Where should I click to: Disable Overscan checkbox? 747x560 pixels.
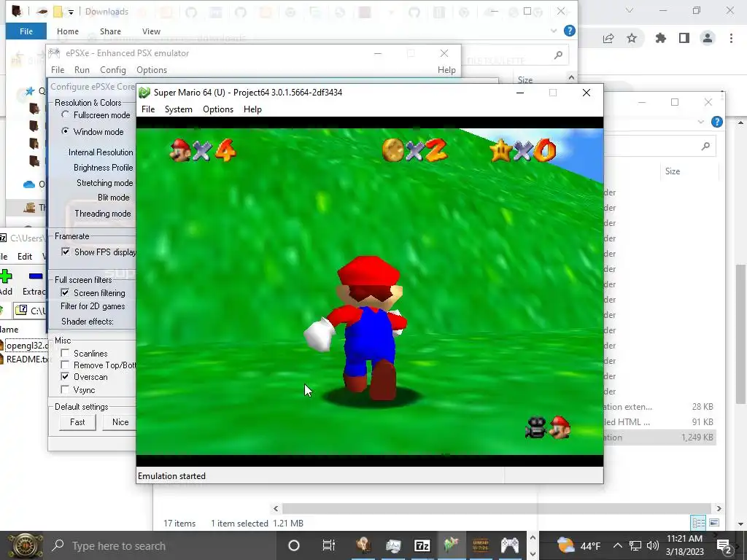(65, 377)
